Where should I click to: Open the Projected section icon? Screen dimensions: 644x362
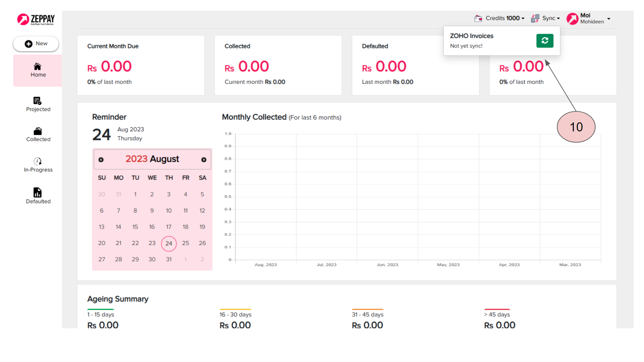click(37, 101)
